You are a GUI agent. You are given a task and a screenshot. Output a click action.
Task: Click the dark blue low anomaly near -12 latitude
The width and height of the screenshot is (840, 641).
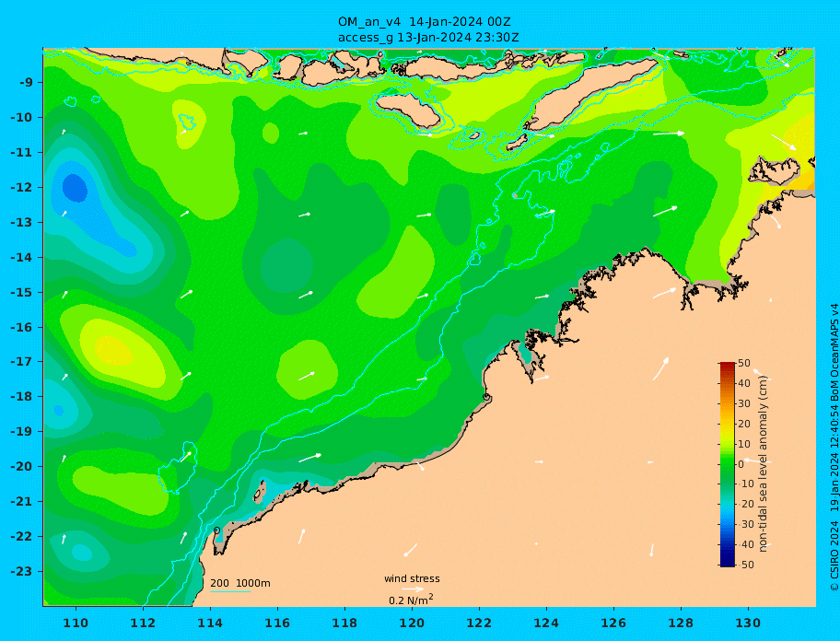75,188
